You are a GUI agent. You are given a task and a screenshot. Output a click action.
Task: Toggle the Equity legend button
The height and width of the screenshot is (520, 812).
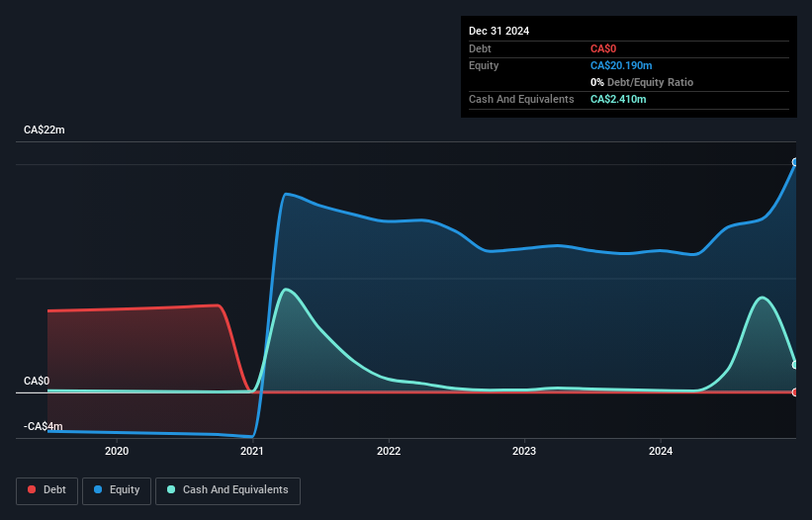tap(117, 490)
